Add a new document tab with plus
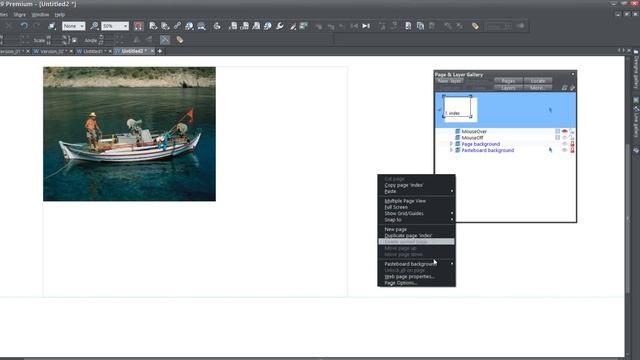 (x=160, y=51)
